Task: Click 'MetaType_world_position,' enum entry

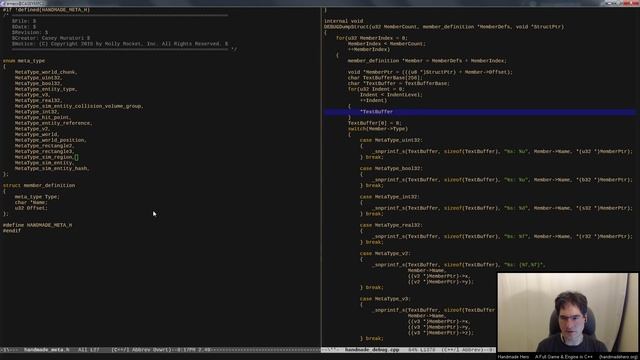Action: pos(51,140)
